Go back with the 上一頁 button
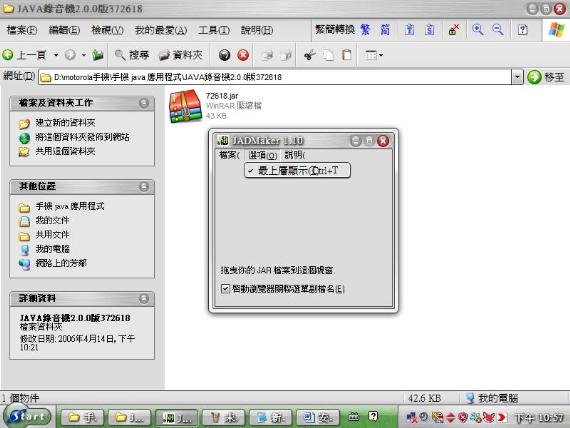 click(24, 55)
